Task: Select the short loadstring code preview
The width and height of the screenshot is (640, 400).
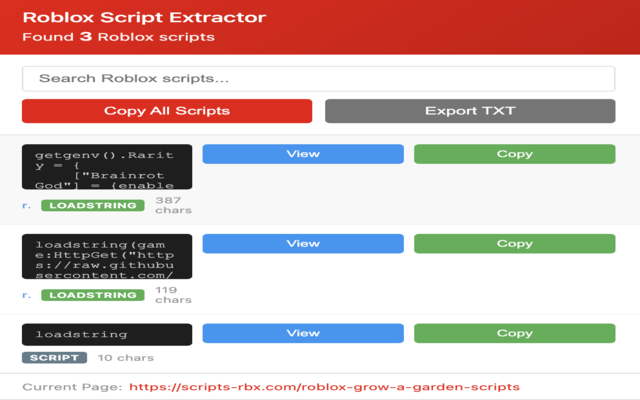Action: pos(107,335)
